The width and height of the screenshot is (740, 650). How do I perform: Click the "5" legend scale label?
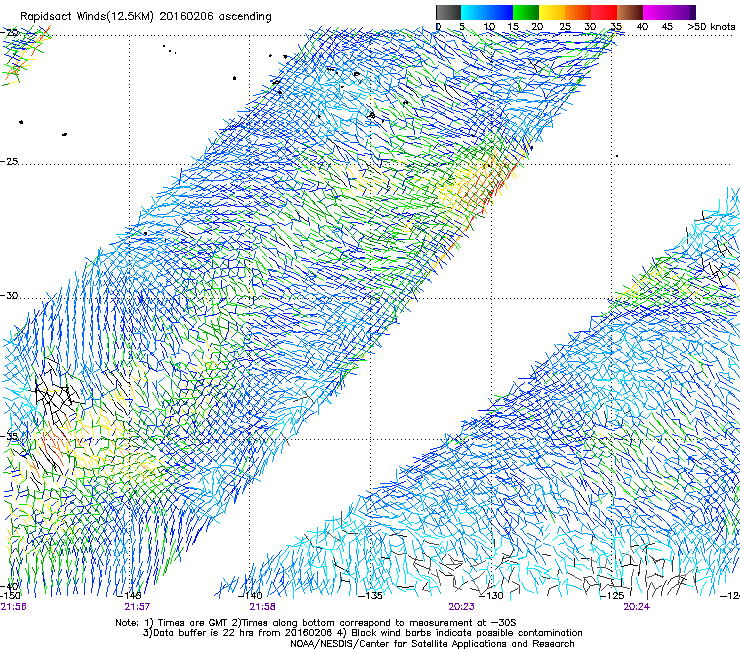462,26
